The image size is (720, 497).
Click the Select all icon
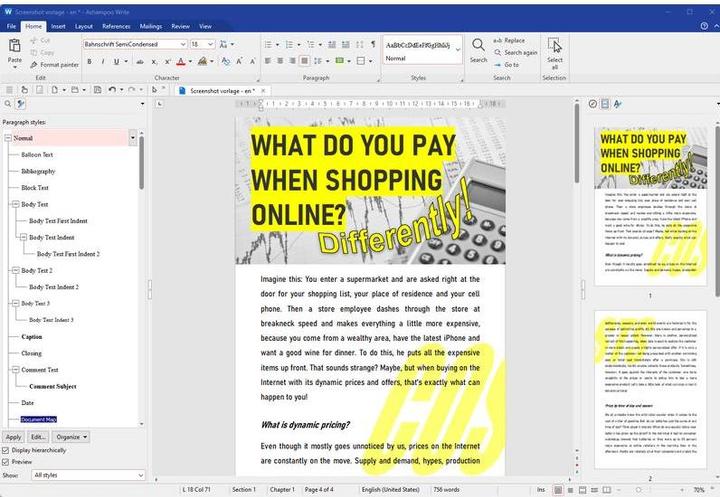554,45
